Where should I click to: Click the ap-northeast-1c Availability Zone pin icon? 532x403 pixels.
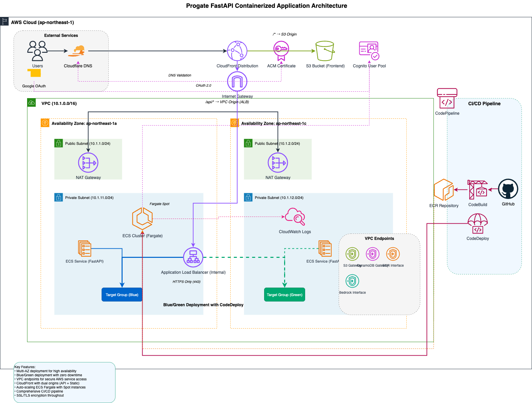(235, 123)
